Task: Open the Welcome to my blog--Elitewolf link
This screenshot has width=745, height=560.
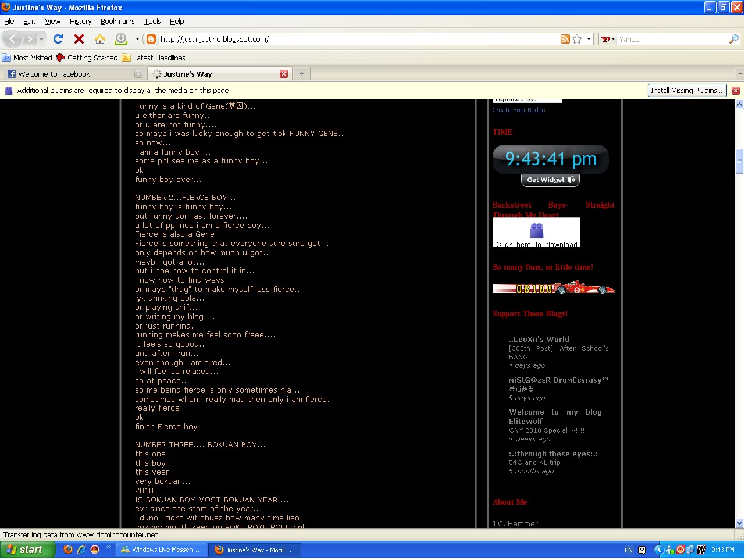Action: coord(559,416)
